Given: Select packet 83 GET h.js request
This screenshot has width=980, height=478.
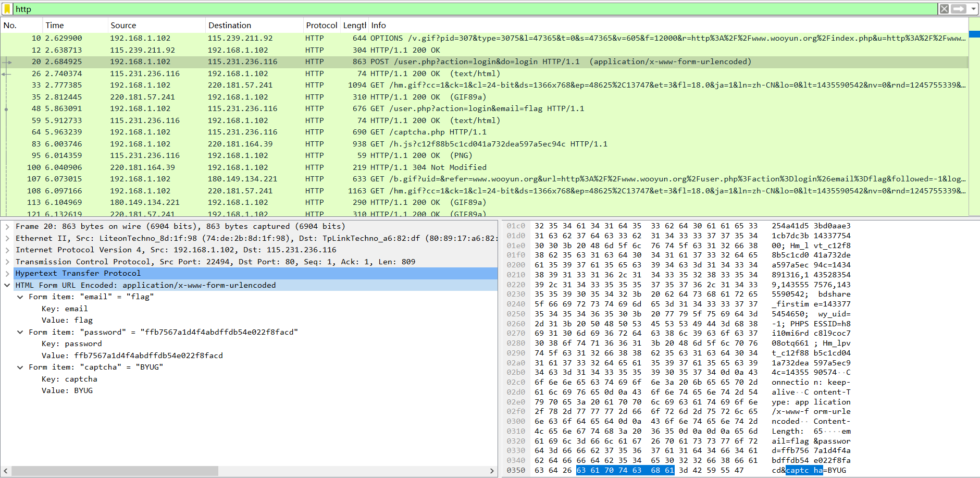Looking at the screenshot, I should 484,144.
